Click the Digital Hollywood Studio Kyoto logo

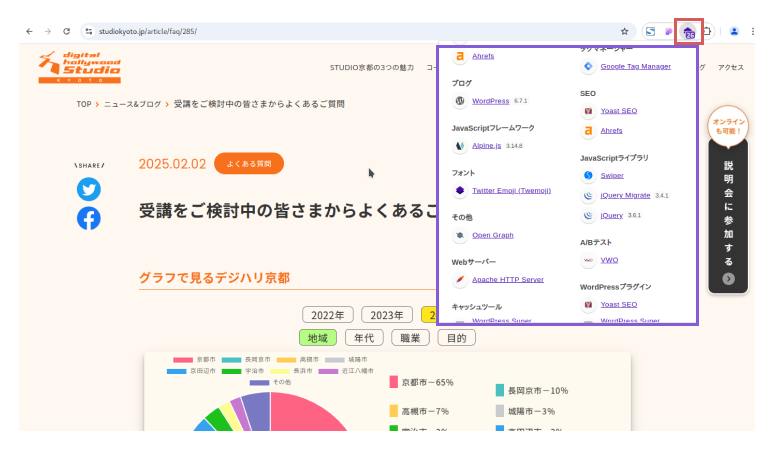(x=80, y=67)
